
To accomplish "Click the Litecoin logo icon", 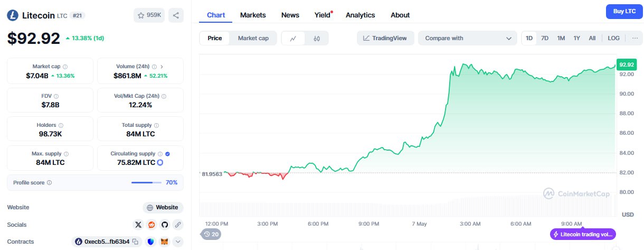I will [x=13, y=15].
